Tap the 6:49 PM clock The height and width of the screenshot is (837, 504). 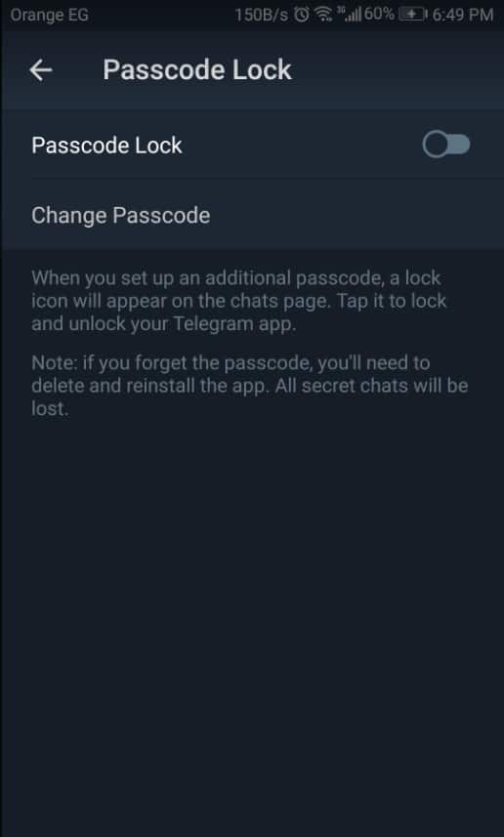coord(462,16)
